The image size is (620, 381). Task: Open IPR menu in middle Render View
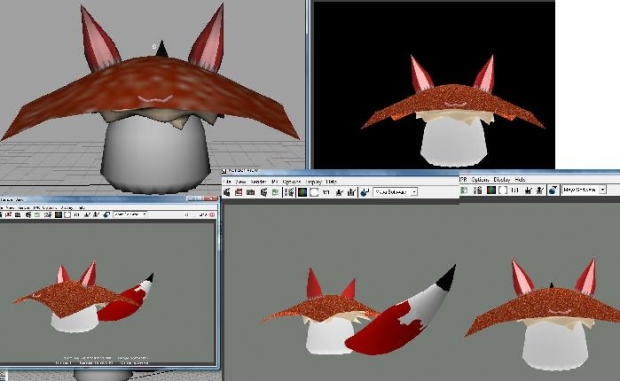[275, 182]
